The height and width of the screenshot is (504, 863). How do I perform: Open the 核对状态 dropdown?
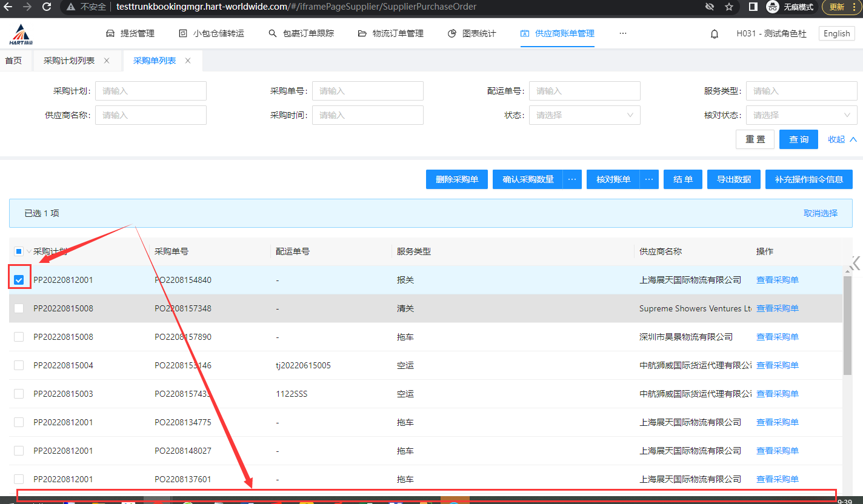[801, 115]
